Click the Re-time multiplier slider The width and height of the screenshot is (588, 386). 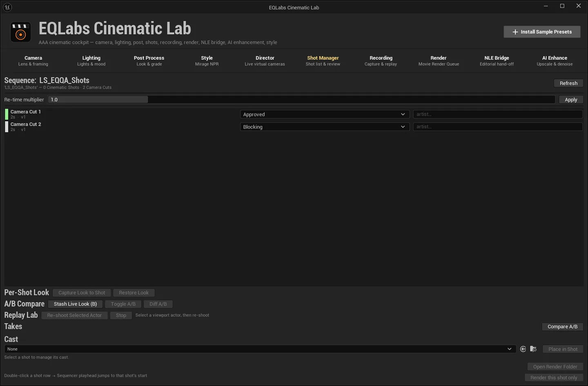tap(301, 100)
